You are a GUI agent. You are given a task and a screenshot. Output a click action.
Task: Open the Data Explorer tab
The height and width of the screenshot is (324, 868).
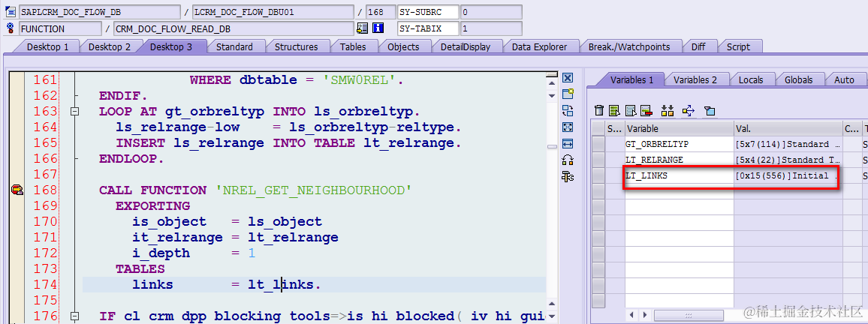click(539, 47)
